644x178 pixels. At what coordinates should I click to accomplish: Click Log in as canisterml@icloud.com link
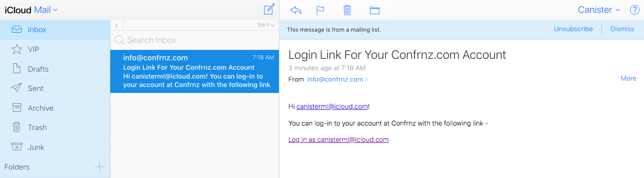(x=338, y=139)
